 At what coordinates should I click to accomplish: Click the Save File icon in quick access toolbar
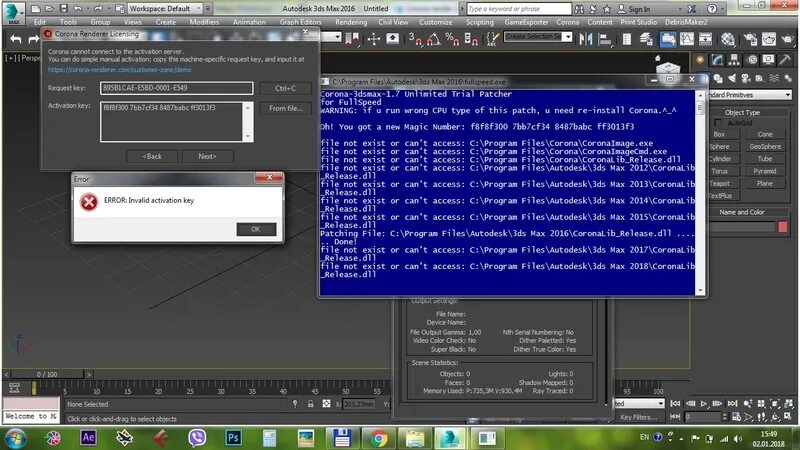pyautogui.click(x=63, y=9)
